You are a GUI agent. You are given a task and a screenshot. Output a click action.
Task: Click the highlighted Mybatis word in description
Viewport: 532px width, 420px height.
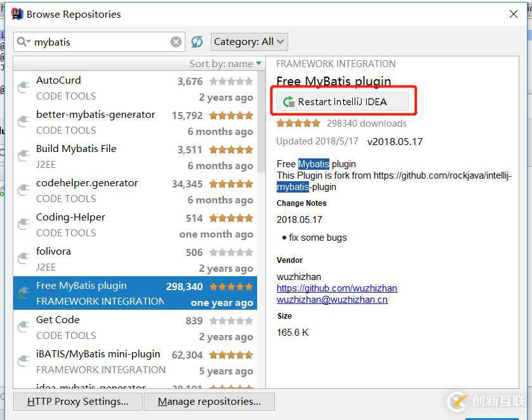point(313,164)
